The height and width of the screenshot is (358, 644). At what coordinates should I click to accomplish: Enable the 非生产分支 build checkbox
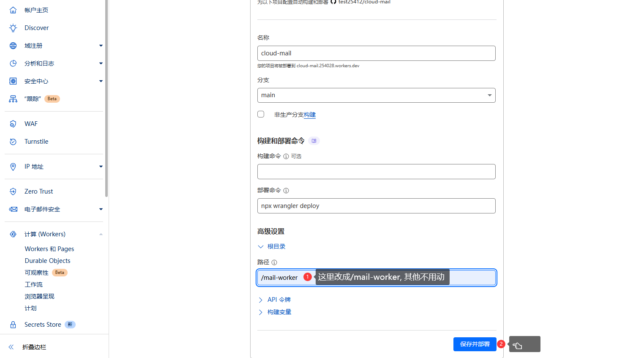pyautogui.click(x=261, y=114)
